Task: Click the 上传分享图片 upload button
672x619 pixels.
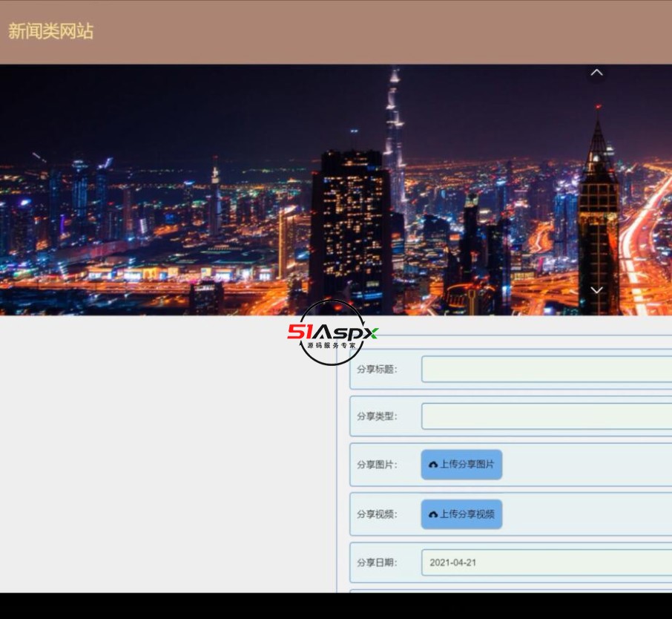Action: [x=461, y=465]
